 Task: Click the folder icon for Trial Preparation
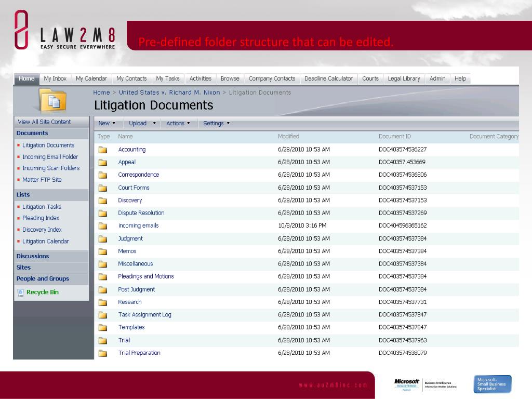pyautogui.click(x=103, y=353)
